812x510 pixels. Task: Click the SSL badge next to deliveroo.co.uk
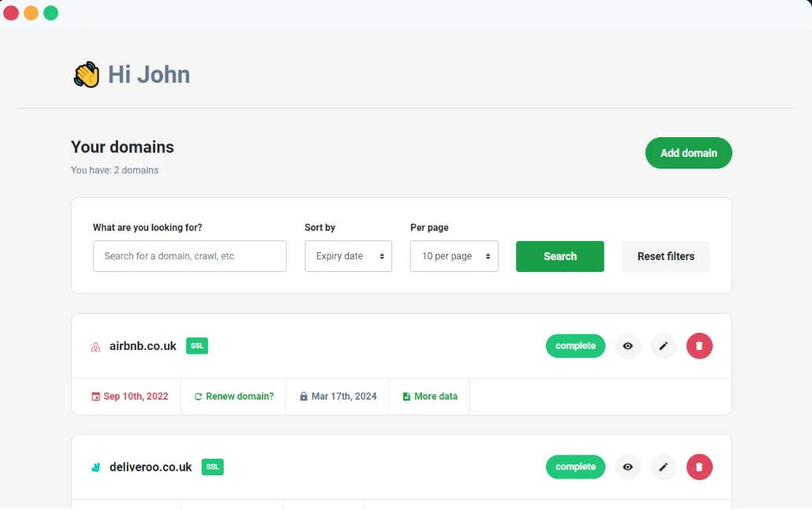[x=213, y=467]
